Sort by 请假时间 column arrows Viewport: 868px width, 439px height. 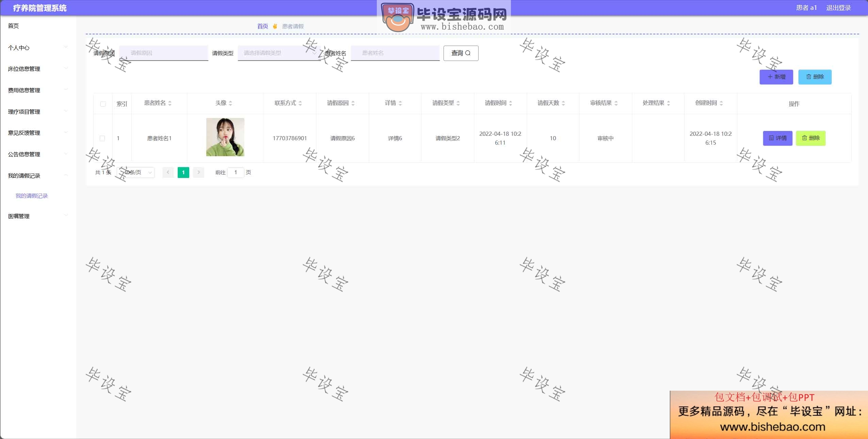tap(511, 103)
